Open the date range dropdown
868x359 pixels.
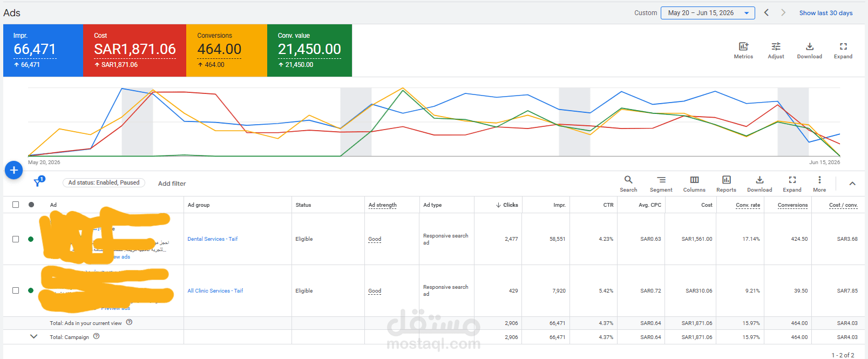click(x=708, y=13)
